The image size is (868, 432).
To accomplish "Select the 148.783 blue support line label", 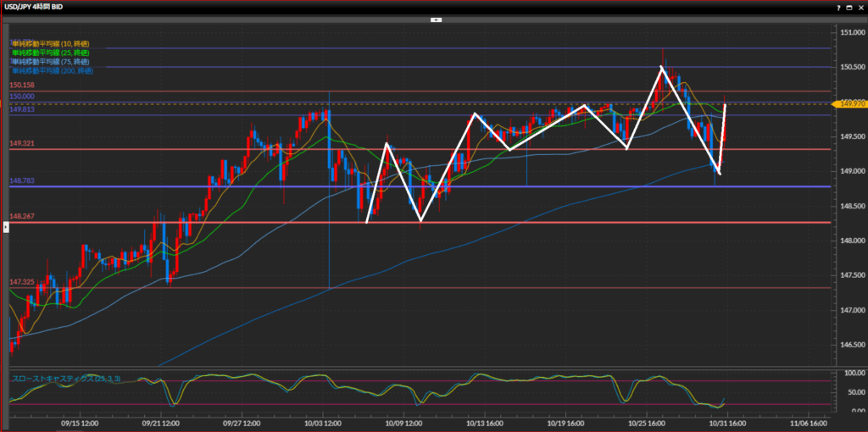I will (x=22, y=180).
